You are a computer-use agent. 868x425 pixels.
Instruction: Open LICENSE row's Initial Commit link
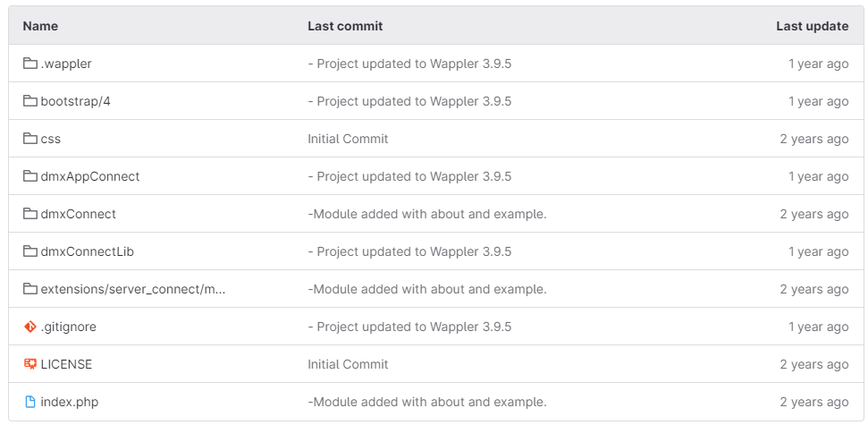click(348, 364)
